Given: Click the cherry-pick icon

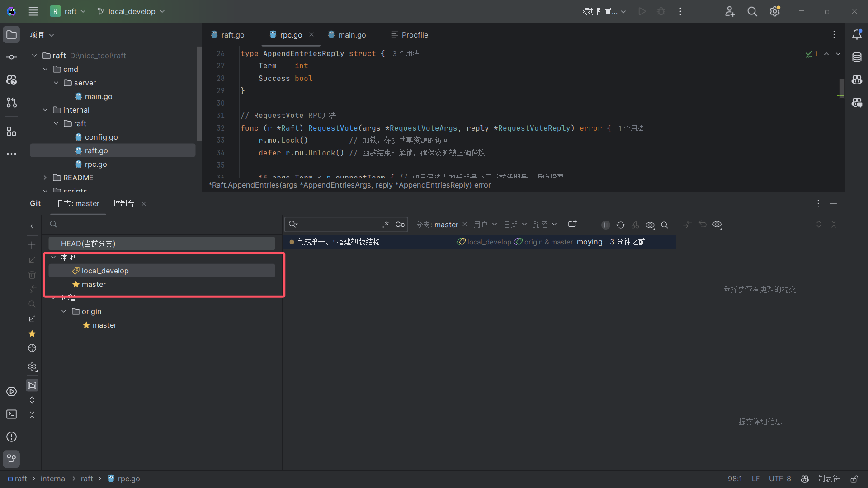Looking at the screenshot, I should [635, 225].
